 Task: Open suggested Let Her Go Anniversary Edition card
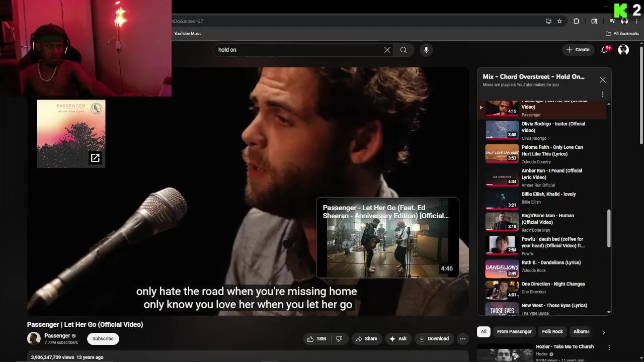pyautogui.click(x=387, y=238)
